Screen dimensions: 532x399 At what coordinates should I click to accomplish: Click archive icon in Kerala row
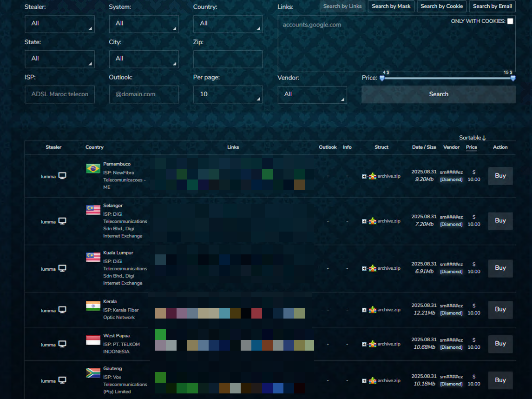click(373, 310)
